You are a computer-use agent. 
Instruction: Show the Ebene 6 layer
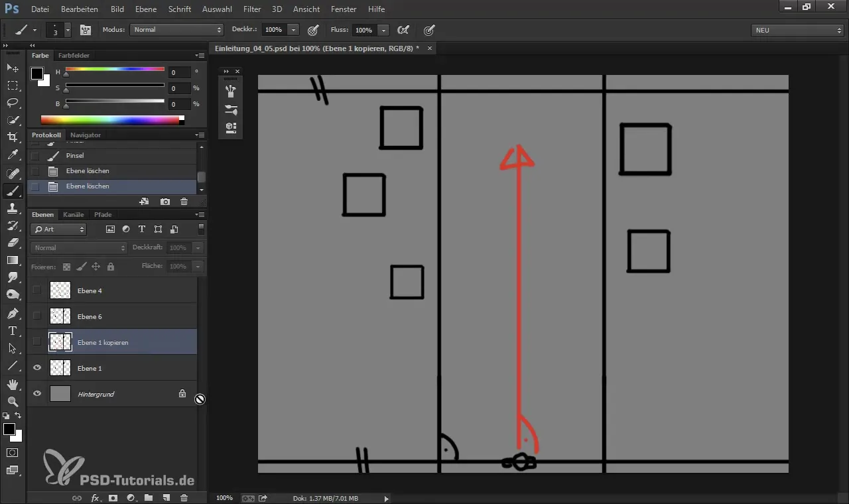coord(37,316)
